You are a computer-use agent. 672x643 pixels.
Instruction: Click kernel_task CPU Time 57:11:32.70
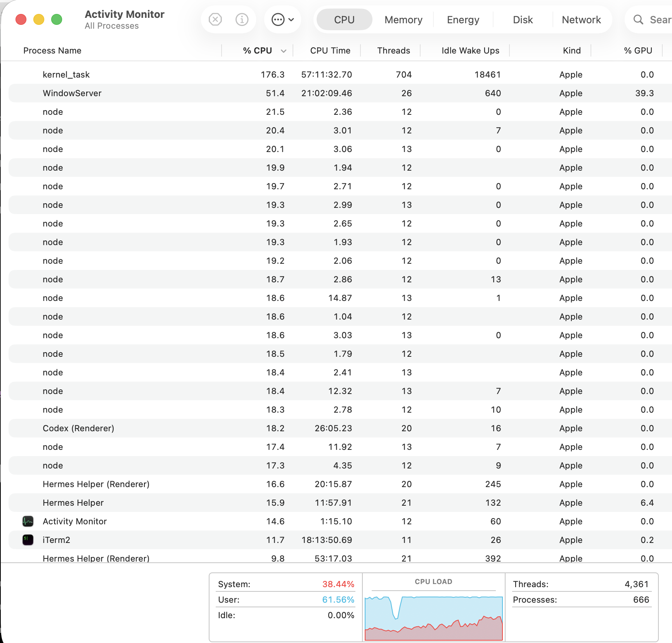tap(326, 74)
